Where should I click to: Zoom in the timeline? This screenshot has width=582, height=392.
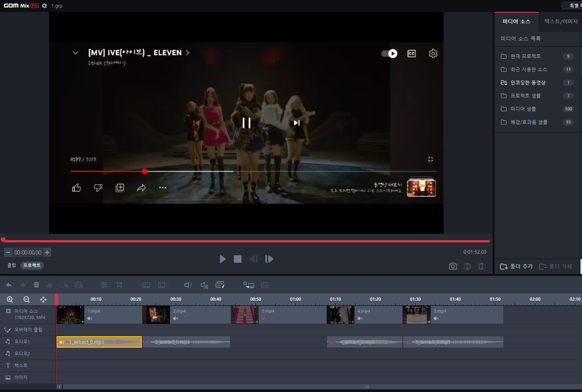click(10, 299)
